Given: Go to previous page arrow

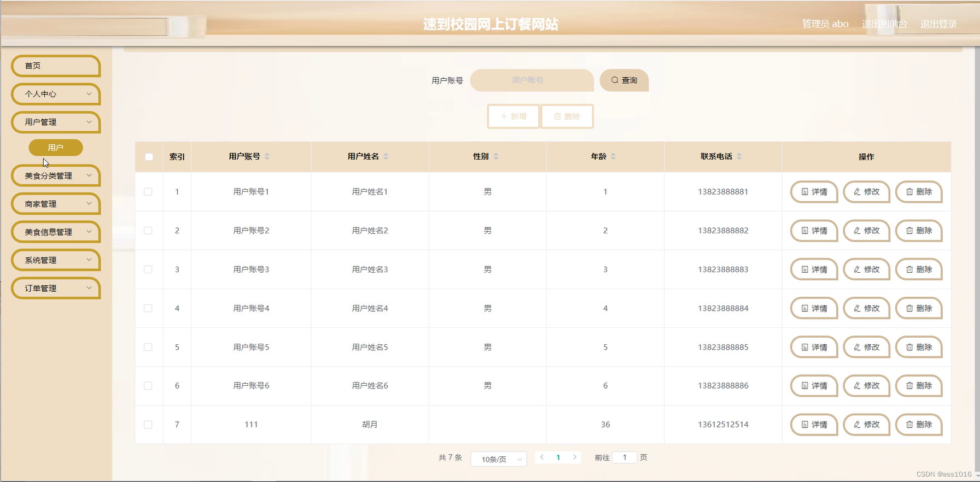Looking at the screenshot, I should (x=542, y=457).
